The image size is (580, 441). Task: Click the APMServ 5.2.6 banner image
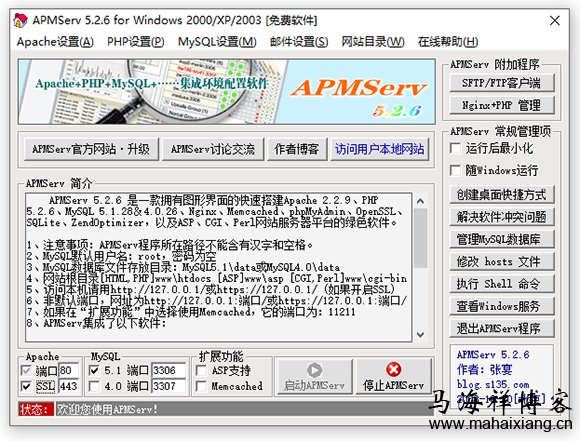226,91
